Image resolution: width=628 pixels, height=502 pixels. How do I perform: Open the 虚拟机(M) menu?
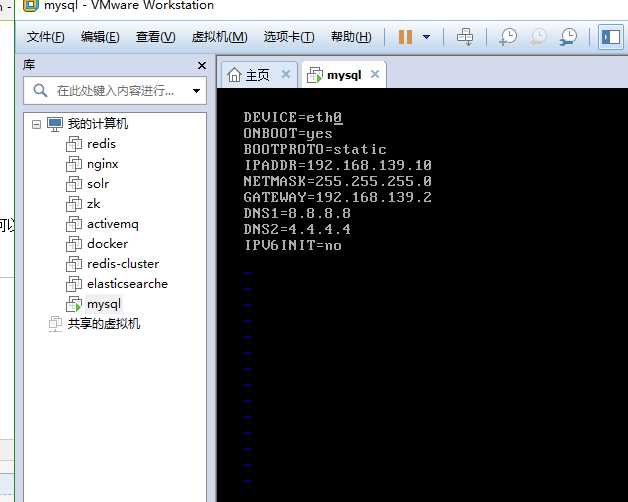pyautogui.click(x=219, y=37)
